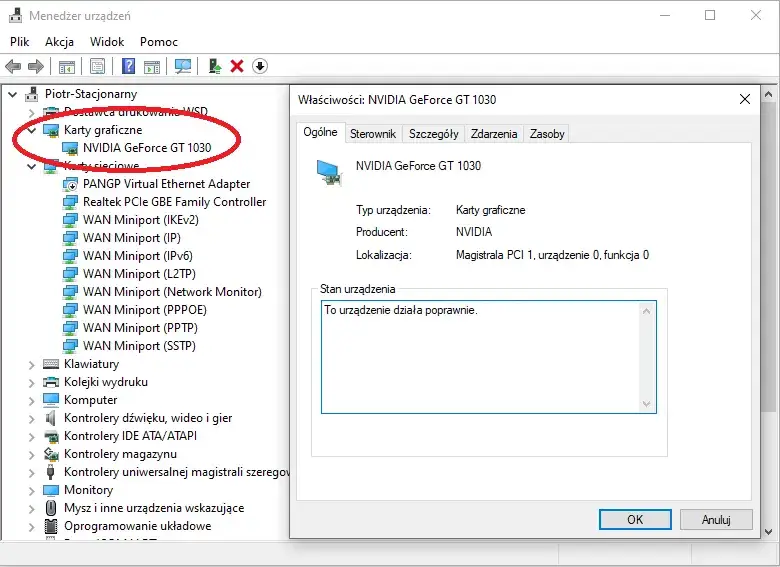The image size is (780, 567).
Task: Open the Widok menu
Action: click(x=107, y=42)
